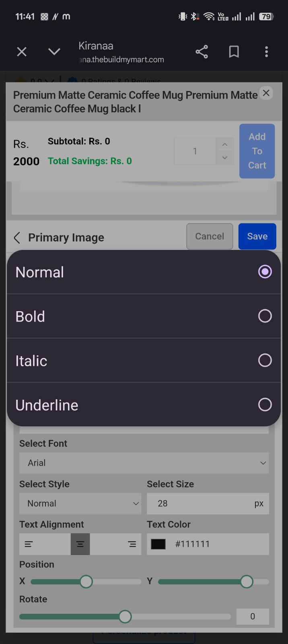Screen dimensions: 288x644
Task: Go back using Primary Image arrow
Action: coord(17,237)
